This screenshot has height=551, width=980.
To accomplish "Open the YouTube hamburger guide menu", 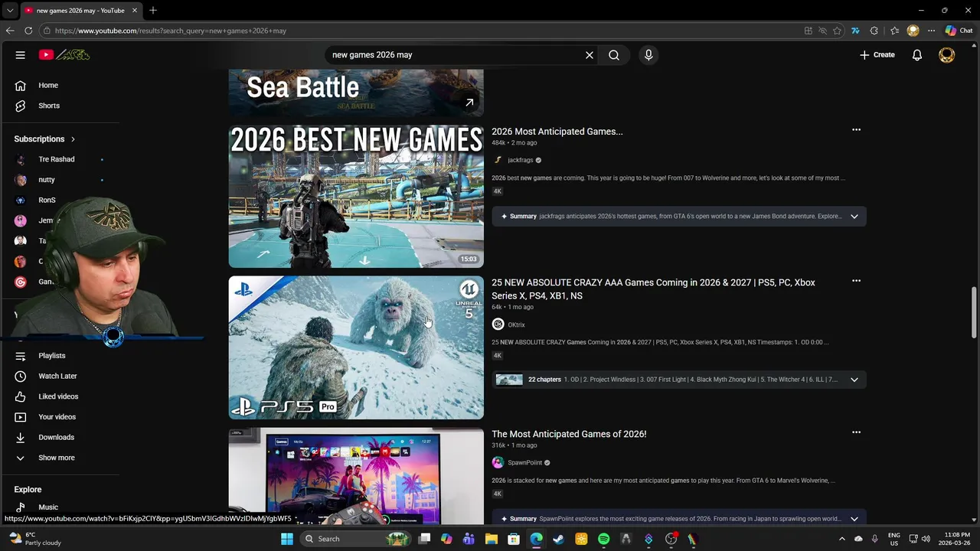I will coord(21,55).
